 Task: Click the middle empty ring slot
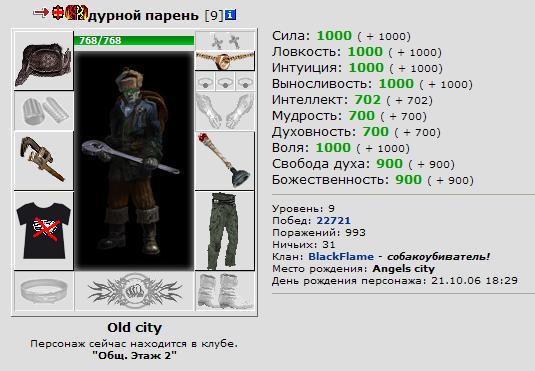(x=225, y=81)
